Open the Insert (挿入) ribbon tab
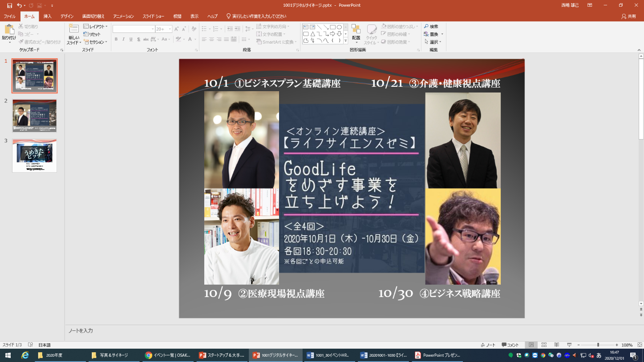Screen dimensions: 644x362 click(x=47, y=16)
